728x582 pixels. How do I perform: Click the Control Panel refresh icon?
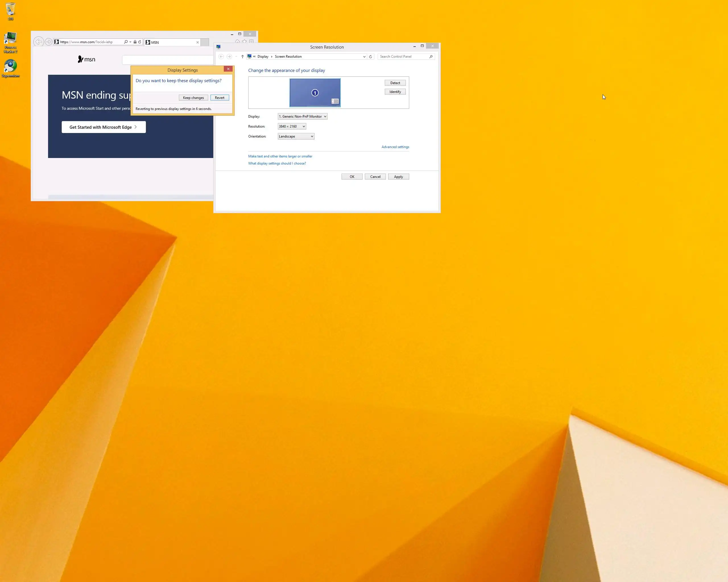(371, 57)
